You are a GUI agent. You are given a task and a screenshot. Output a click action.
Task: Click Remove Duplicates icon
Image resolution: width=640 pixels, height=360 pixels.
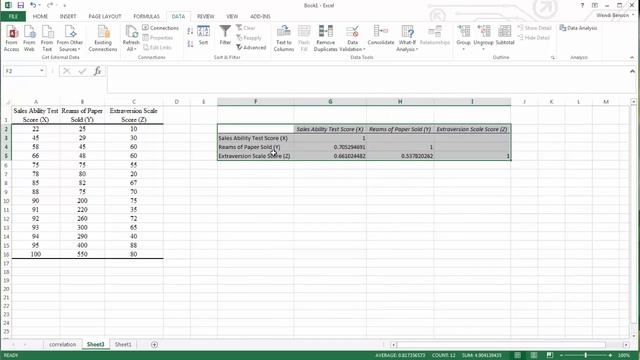tap(326, 38)
